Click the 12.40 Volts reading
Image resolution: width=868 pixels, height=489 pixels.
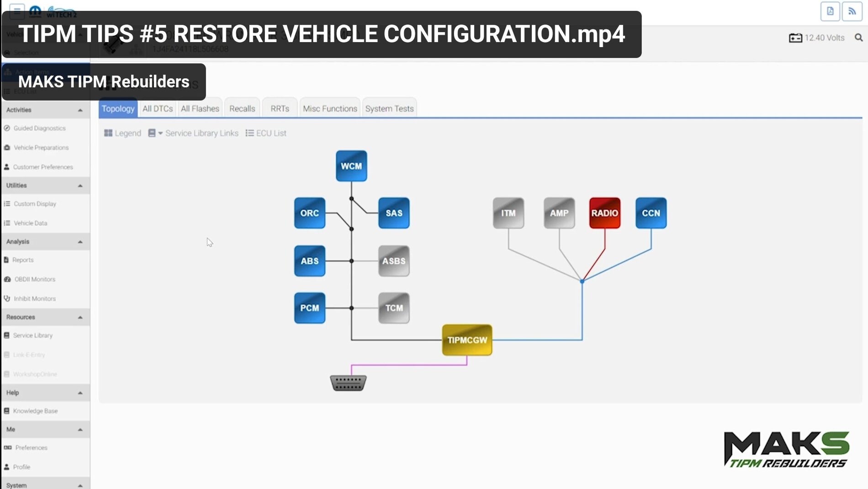pyautogui.click(x=825, y=38)
